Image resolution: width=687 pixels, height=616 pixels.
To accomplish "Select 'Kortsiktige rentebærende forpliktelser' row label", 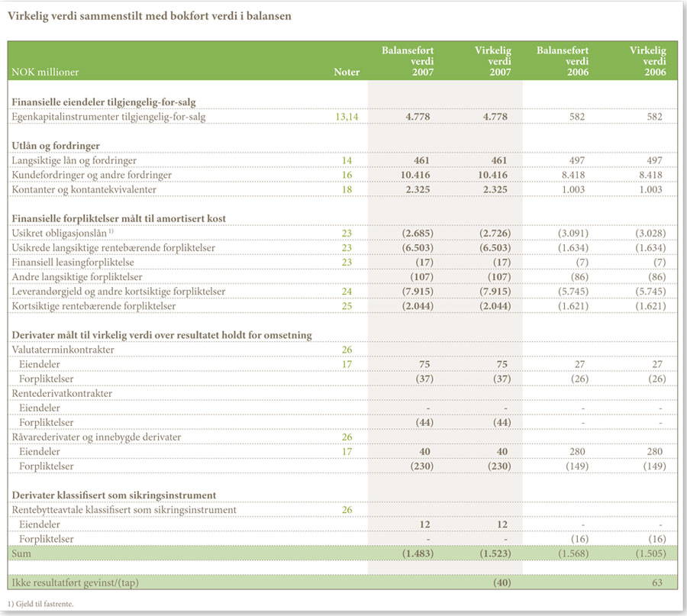I will (94, 306).
